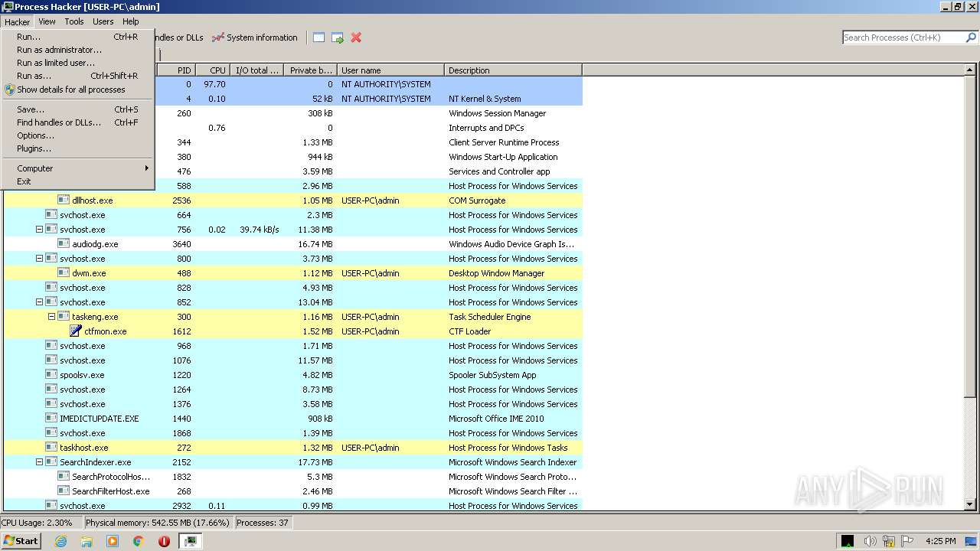Open the Help menu
This screenshot has height=551, width=980.
(x=131, y=21)
